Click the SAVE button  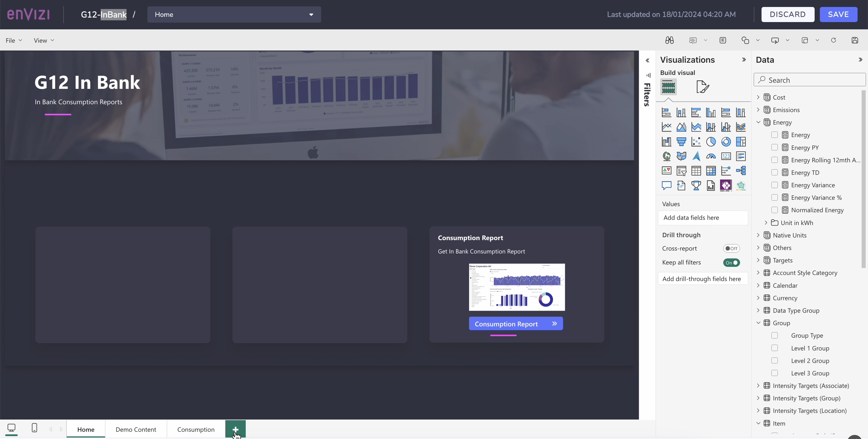[838, 15]
